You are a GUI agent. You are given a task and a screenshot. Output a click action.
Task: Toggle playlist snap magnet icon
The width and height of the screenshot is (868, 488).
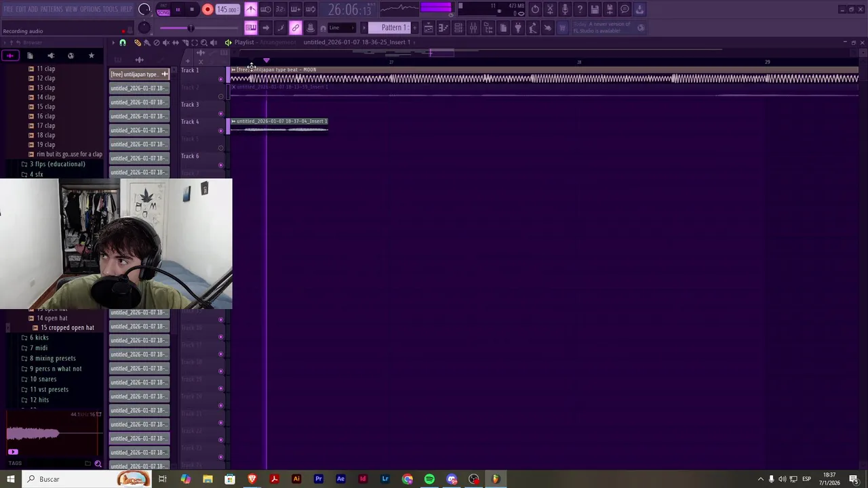tap(123, 43)
